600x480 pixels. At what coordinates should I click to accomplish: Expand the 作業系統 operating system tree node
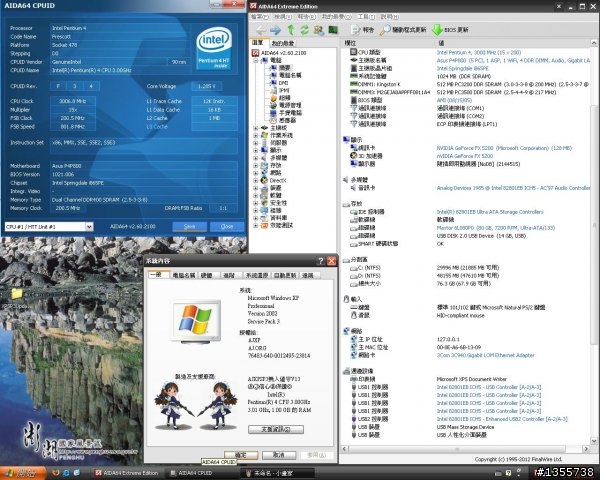click(255, 136)
